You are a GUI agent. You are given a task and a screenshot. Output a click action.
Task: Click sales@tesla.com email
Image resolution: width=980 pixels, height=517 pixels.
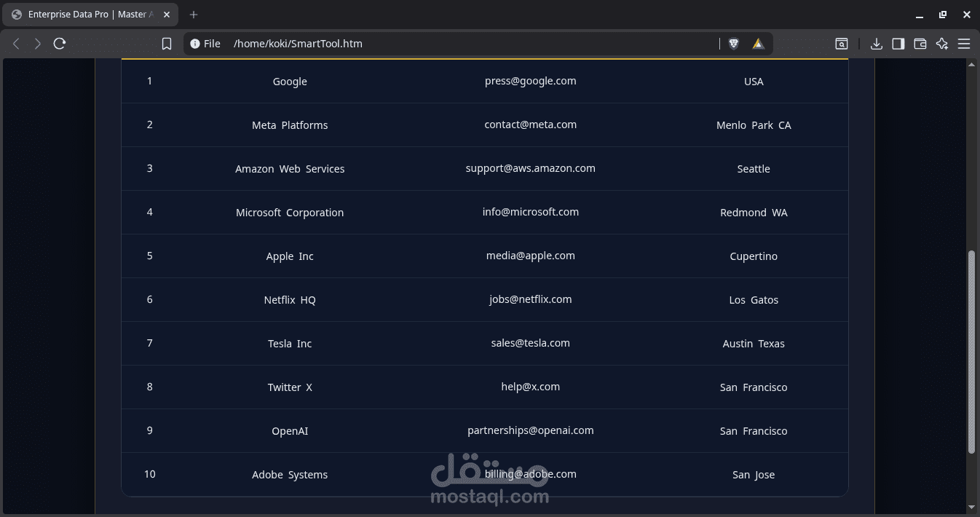530,343
